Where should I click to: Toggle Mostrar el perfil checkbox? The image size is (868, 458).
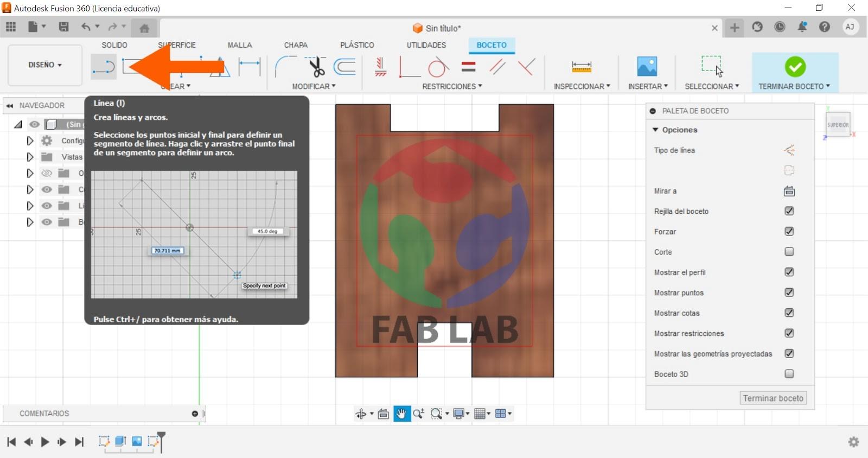pos(789,272)
